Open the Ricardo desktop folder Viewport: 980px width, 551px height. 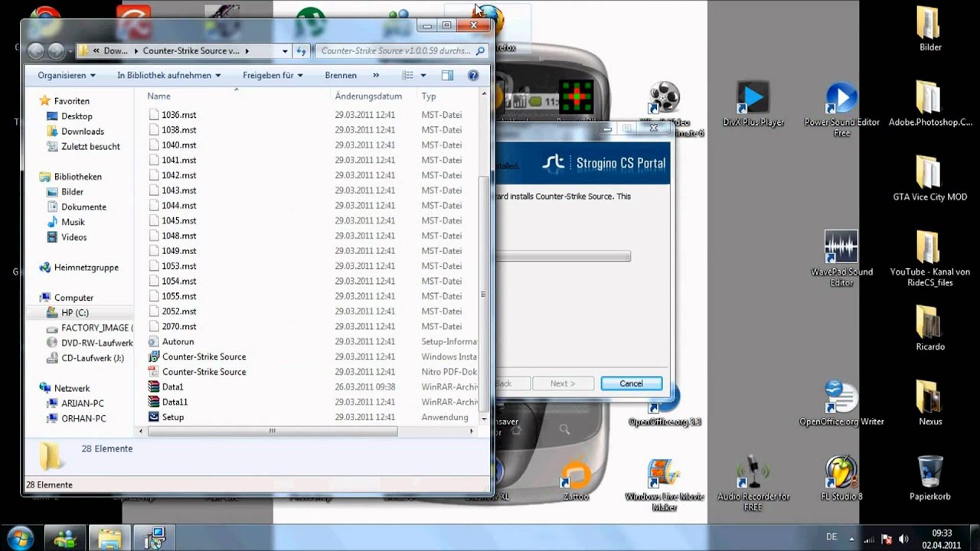coord(929,328)
